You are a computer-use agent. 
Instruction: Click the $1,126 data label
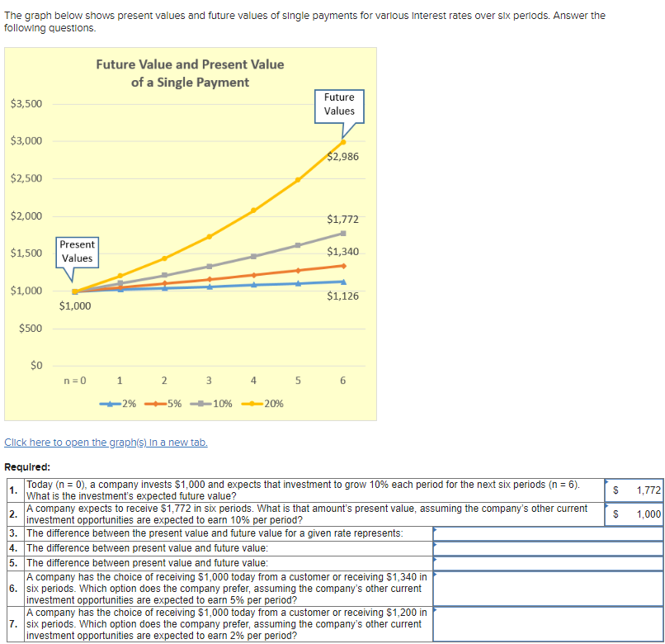tap(342, 294)
